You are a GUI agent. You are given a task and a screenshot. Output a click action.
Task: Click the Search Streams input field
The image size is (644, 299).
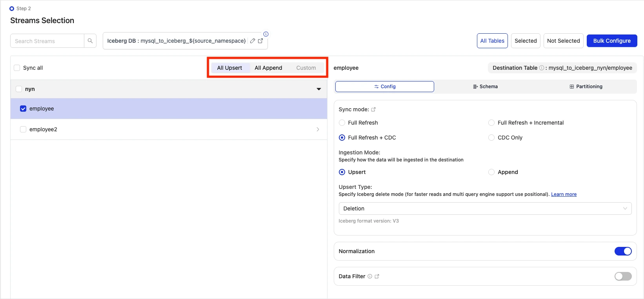(47, 41)
